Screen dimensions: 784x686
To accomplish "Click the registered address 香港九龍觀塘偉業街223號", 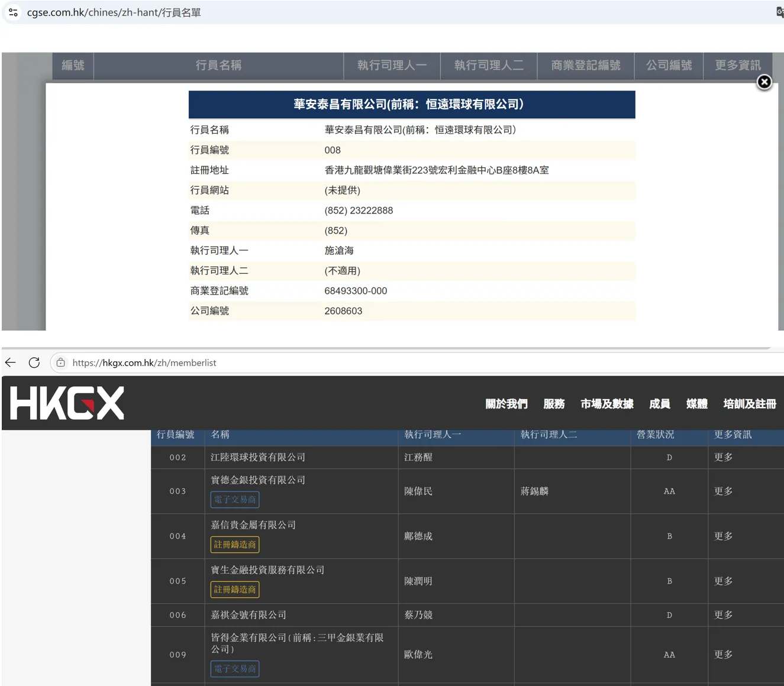I will [437, 170].
